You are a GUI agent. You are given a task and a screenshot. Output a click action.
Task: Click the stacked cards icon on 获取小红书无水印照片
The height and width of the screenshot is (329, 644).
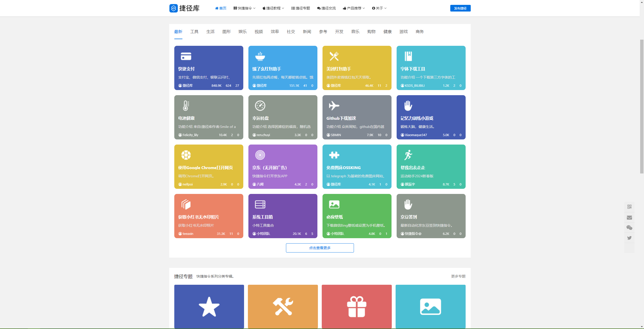[x=186, y=204]
